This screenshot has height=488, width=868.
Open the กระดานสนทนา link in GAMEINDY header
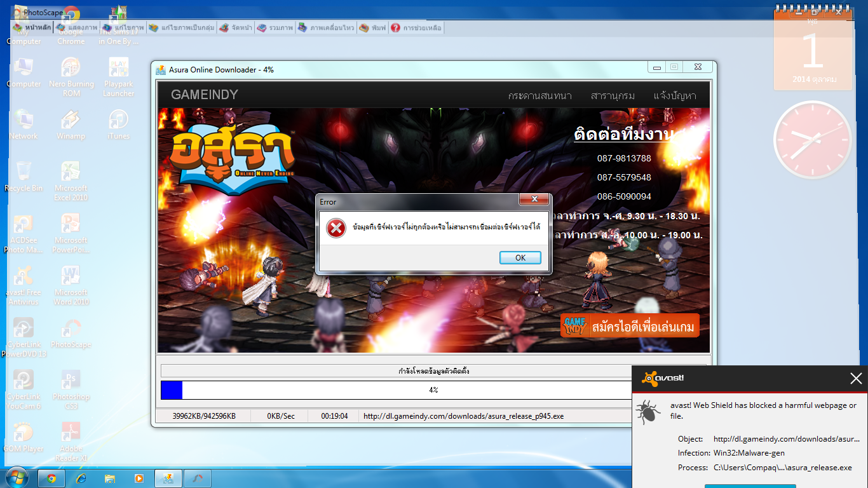540,96
